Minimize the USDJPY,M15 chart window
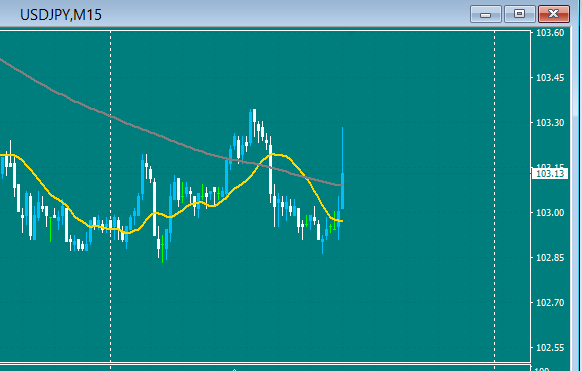Screen dimensions: 582x371 pyautogui.click(x=485, y=14)
